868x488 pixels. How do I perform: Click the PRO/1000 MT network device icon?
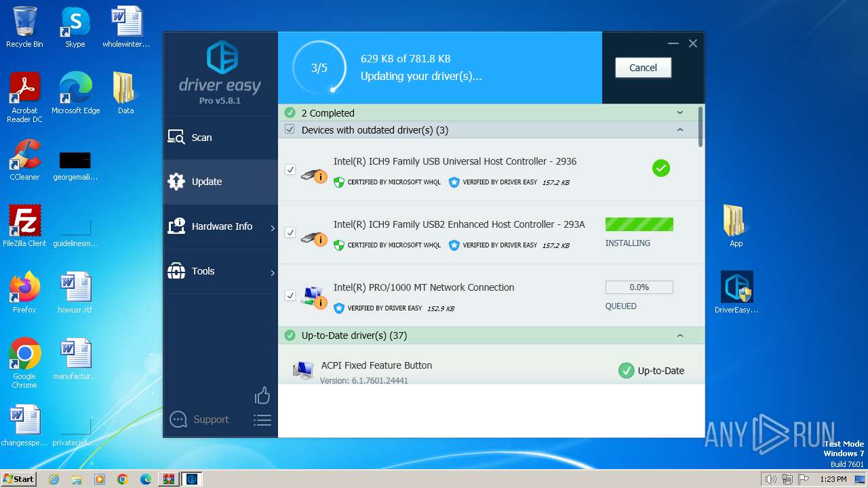coord(314,297)
